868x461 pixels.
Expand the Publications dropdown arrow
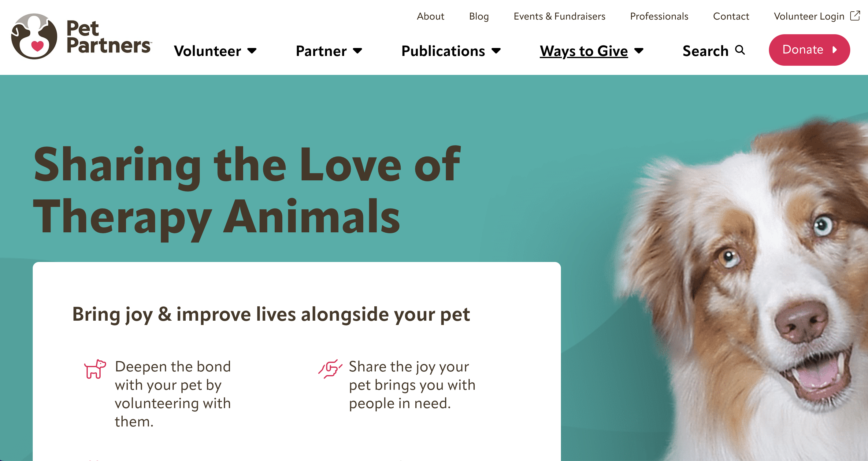(x=496, y=51)
